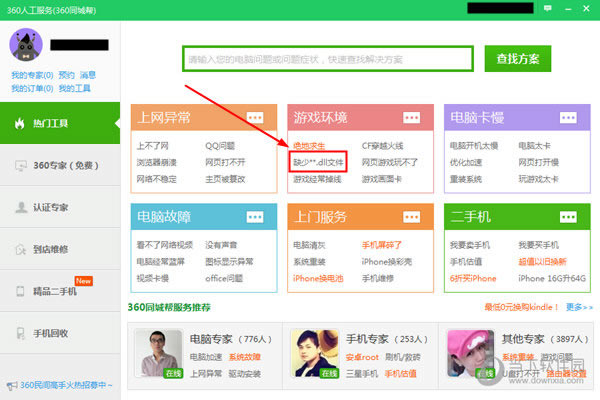Click phone icon beside 精品二手机
The image size is (600, 400).
point(20,291)
